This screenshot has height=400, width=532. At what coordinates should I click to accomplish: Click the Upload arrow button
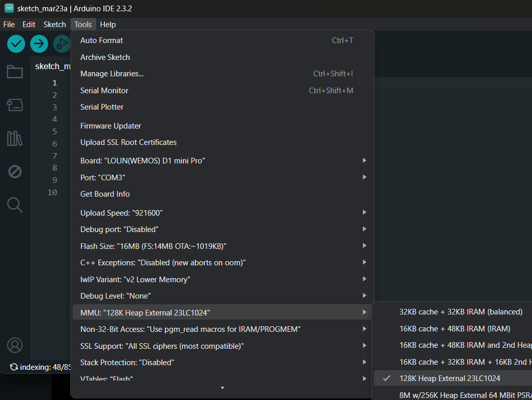(x=39, y=44)
